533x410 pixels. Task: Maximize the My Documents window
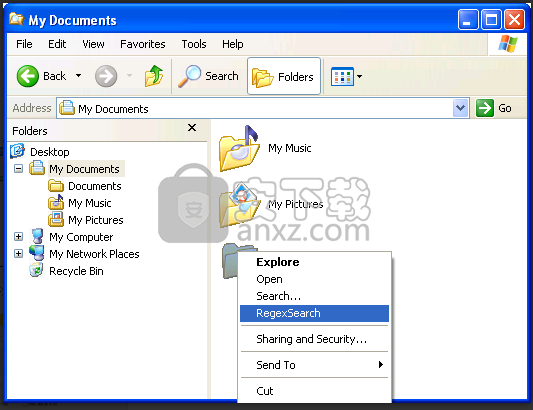[x=491, y=20]
